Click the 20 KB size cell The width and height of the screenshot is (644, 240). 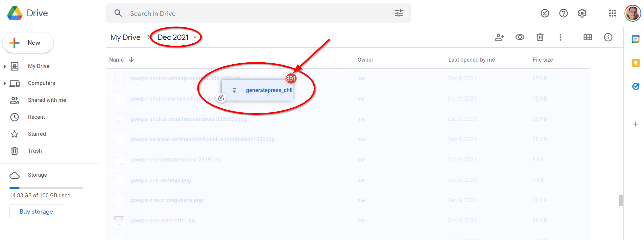(540, 200)
